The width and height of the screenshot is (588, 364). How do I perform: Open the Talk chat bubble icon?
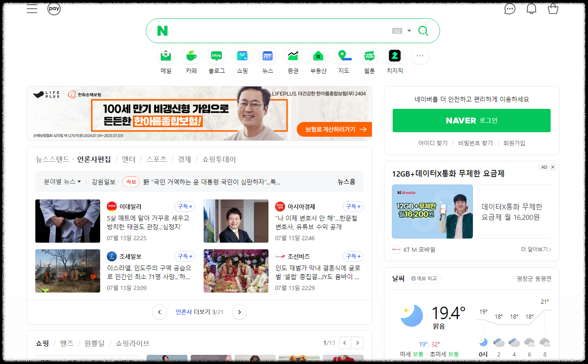pyautogui.click(x=510, y=9)
